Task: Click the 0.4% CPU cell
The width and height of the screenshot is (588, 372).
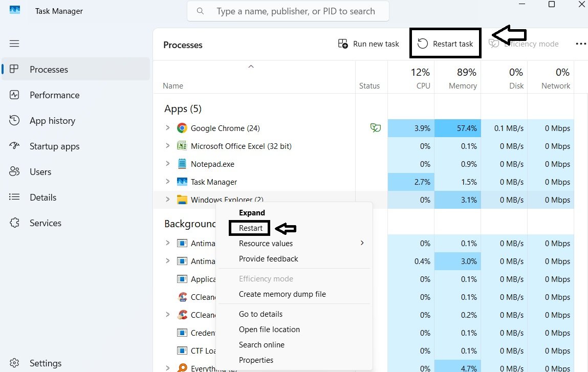Action: coord(411,261)
